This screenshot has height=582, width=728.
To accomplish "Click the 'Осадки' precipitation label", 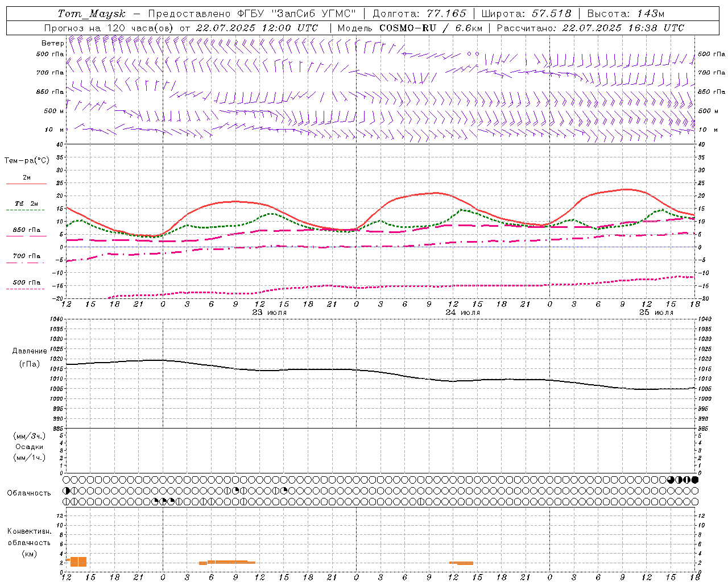I will (30, 447).
